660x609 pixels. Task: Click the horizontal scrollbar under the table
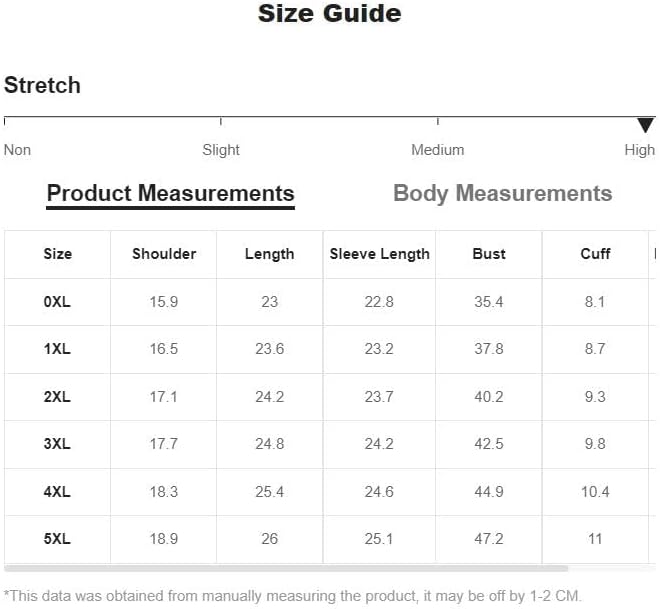click(286, 569)
